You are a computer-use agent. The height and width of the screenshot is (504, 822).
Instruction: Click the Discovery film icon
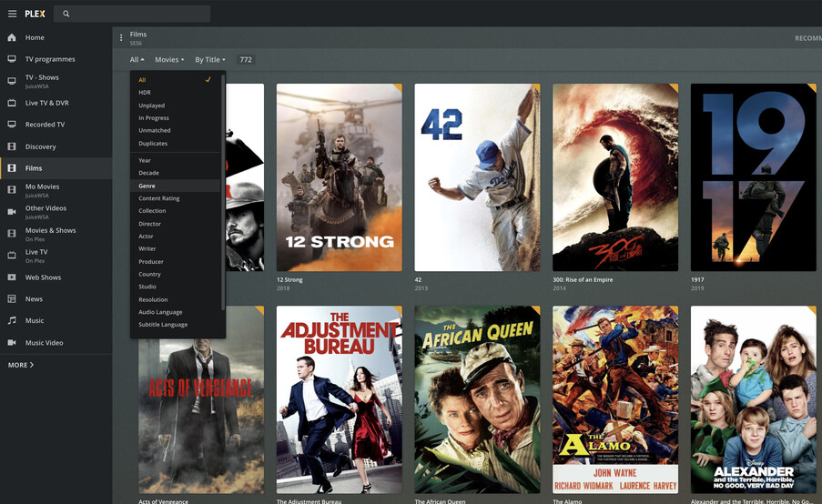(12, 146)
